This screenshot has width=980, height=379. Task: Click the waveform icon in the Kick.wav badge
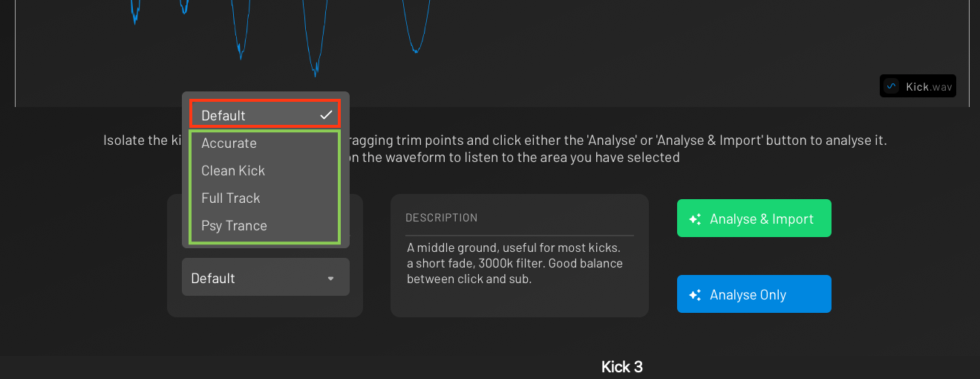click(892, 86)
